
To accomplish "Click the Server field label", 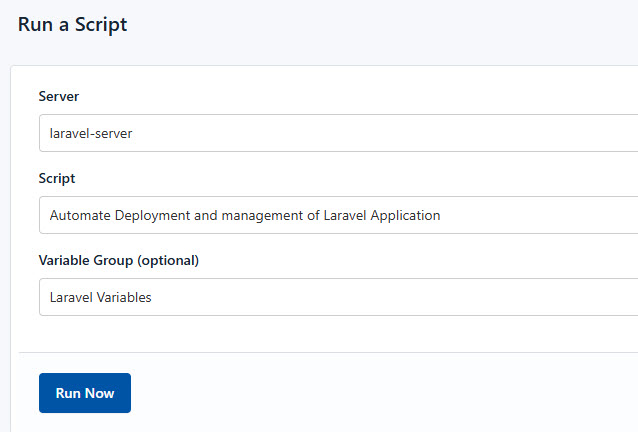I will tap(59, 96).
